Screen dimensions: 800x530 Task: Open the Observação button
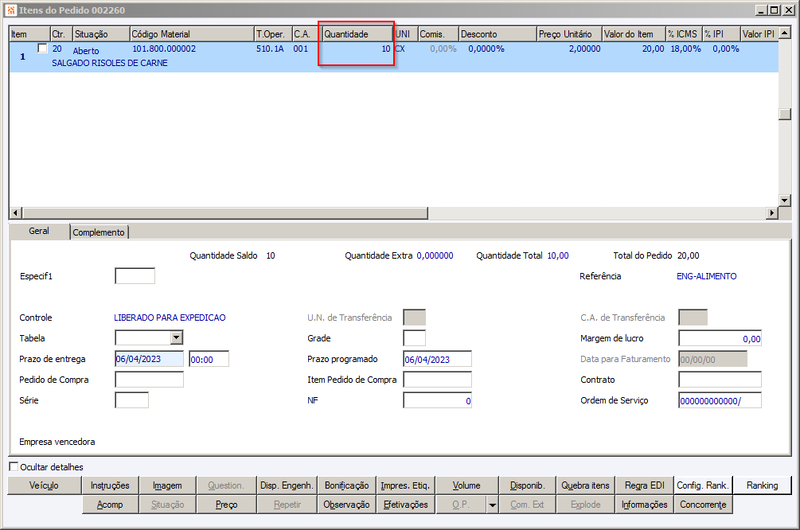[346, 505]
